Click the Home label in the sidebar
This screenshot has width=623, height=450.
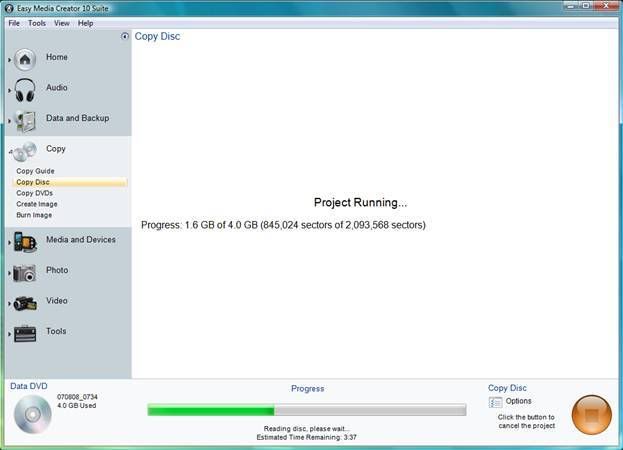click(57, 57)
